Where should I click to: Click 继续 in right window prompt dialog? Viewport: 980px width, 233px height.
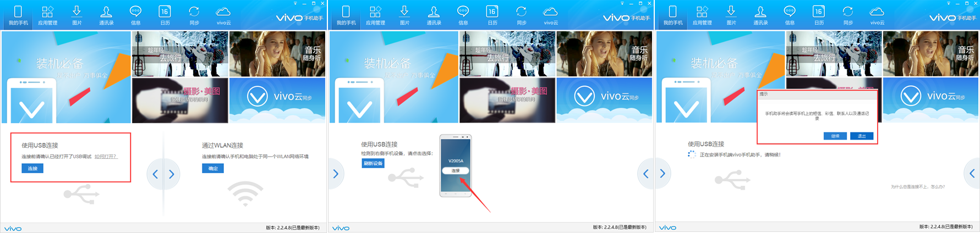pos(835,136)
